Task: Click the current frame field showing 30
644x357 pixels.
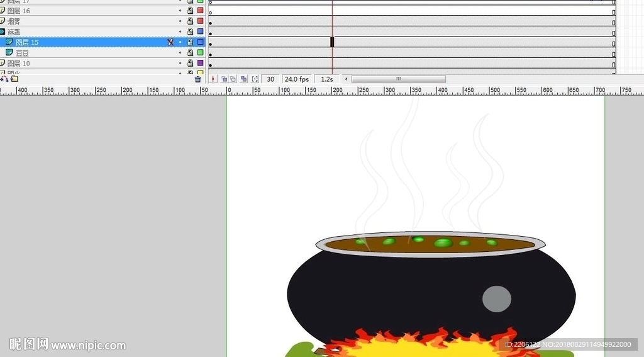Action: pyautogui.click(x=270, y=79)
